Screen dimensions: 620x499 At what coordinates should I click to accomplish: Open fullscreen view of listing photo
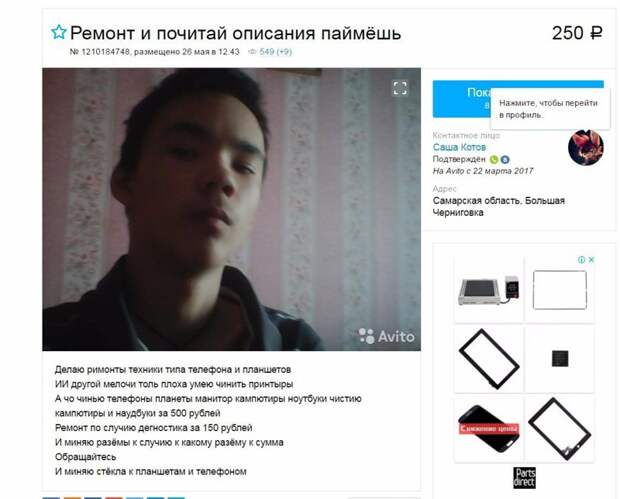click(x=400, y=88)
